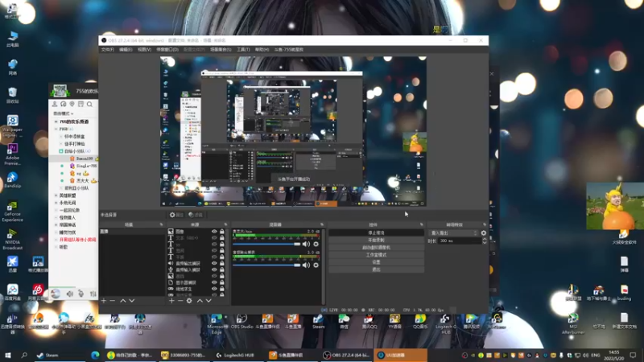The image size is (644, 362).
Task: Toggle lock on 图像 image source
Action: pos(222,232)
